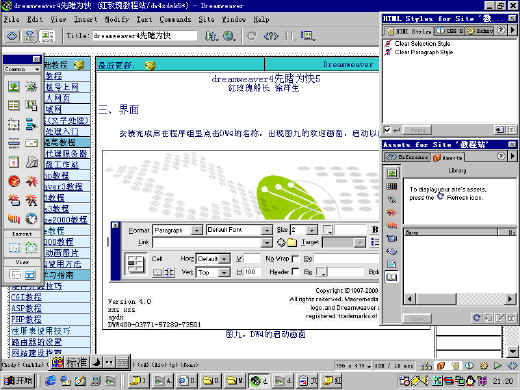Click the Insert Image icon in Objects panel

pos(14,87)
